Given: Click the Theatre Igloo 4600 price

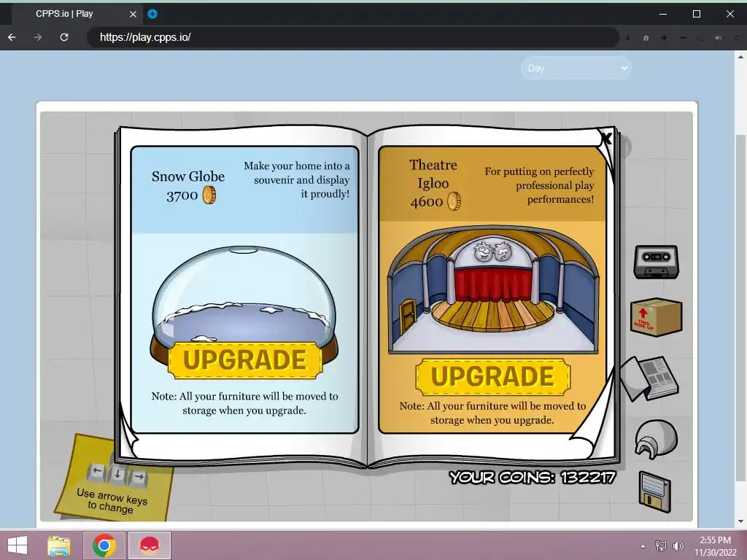Looking at the screenshot, I should pos(435,201).
